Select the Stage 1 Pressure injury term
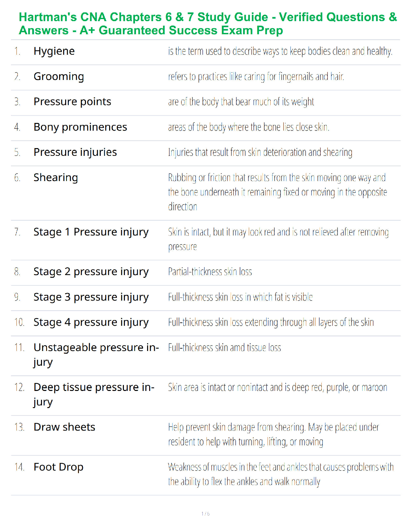This screenshot has height=532, width=411. point(91,232)
